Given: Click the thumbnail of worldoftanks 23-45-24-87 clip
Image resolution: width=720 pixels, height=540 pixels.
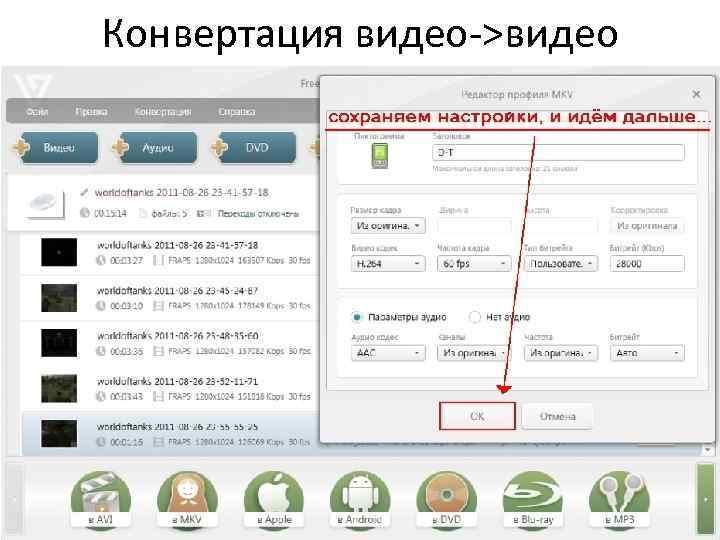Looking at the screenshot, I should [59, 298].
